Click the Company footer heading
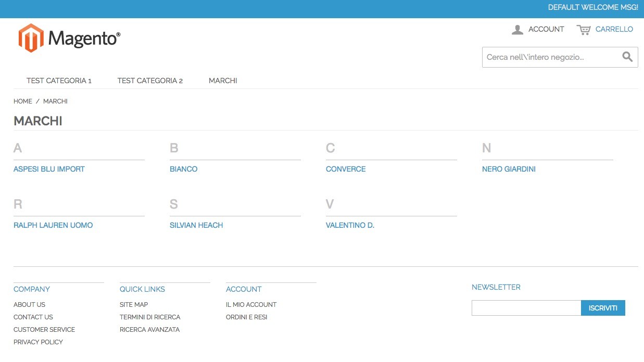Viewport: 644px width, 362px height. pyautogui.click(x=32, y=289)
